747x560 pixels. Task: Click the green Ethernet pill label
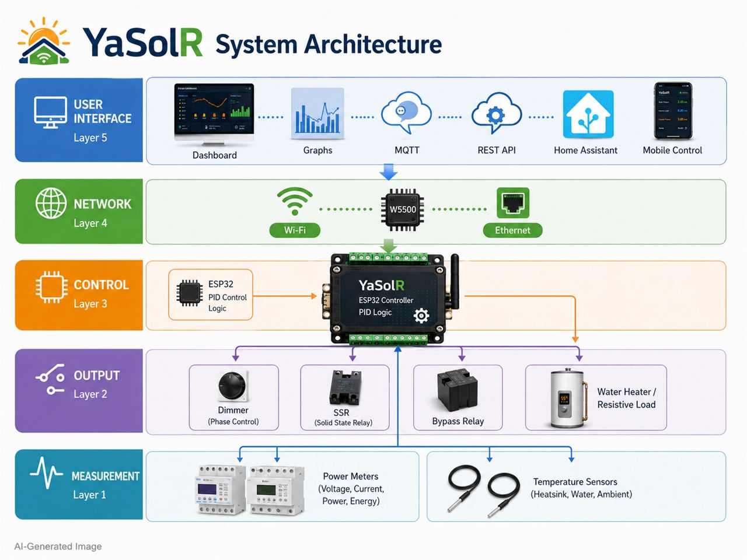(513, 230)
